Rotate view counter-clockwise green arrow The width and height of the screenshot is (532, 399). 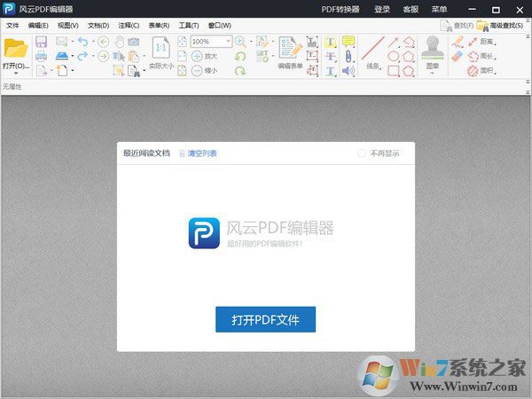point(240,57)
